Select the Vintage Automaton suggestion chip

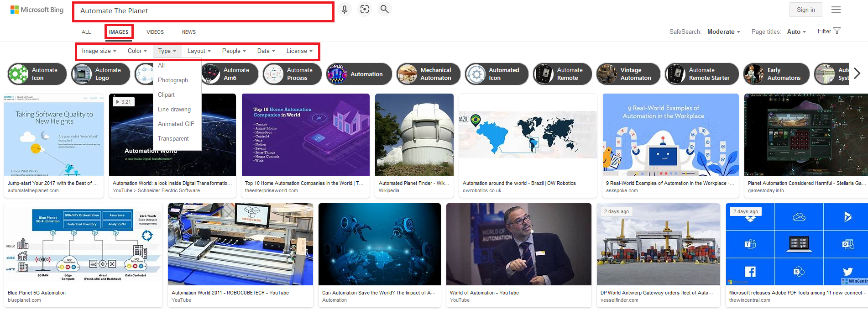(x=628, y=74)
